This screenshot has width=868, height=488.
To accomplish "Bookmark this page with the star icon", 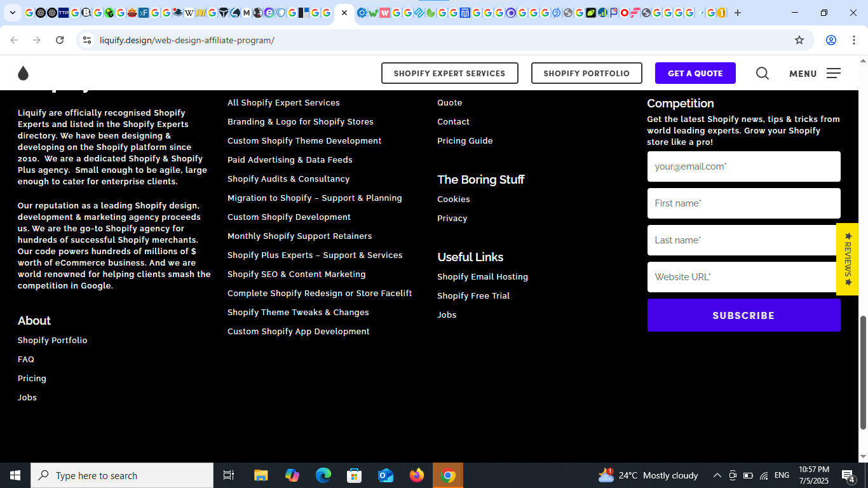I will (799, 40).
